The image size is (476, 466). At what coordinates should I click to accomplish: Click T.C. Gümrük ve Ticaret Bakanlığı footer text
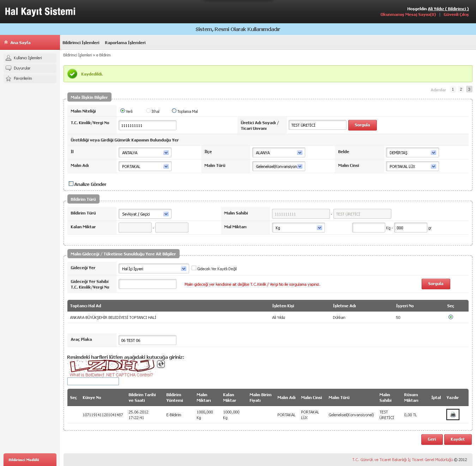[403, 460]
